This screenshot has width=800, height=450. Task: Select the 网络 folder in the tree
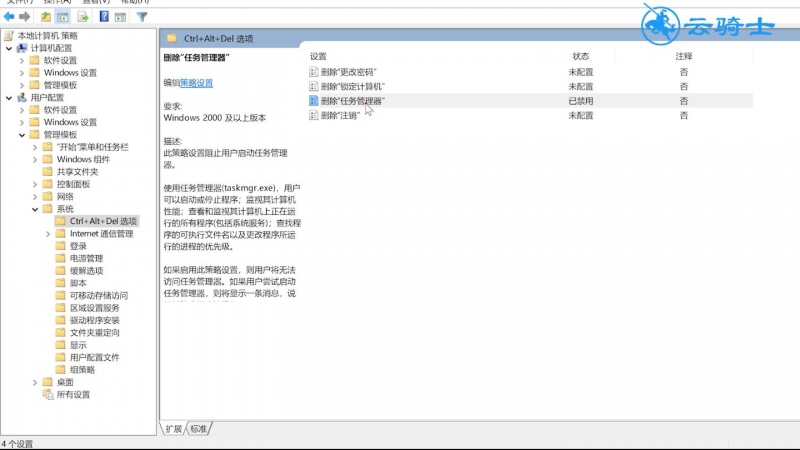pyautogui.click(x=65, y=196)
